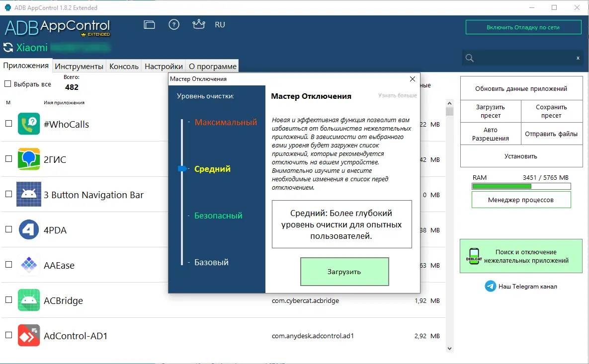Click the Загрузить button in the wizard

point(344,271)
